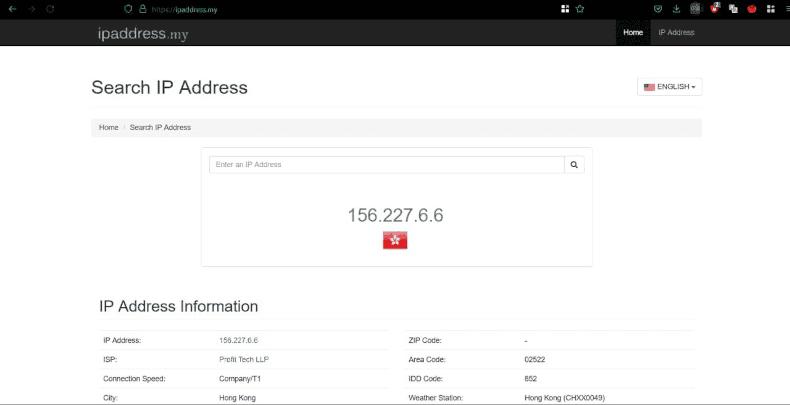Click the ISP: row label
The height and width of the screenshot is (405, 790).
point(110,360)
